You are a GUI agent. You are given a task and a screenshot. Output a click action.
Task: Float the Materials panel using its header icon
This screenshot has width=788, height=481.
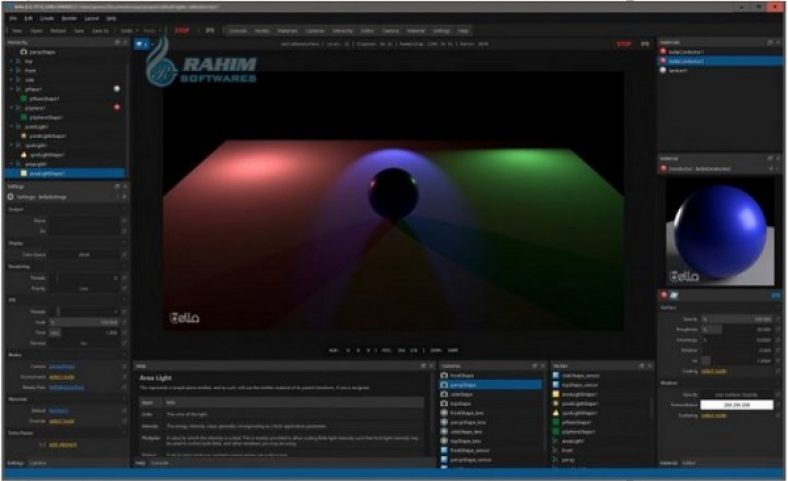[x=770, y=43]
